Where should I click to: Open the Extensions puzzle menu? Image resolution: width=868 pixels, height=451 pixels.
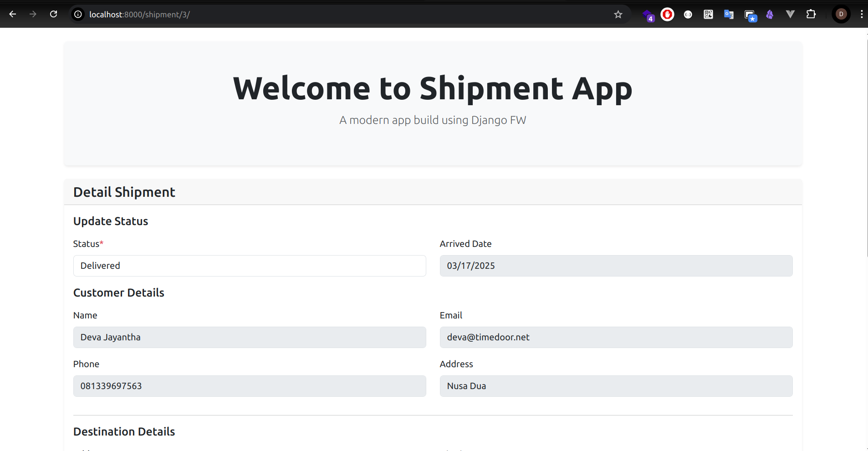[811, 14]
